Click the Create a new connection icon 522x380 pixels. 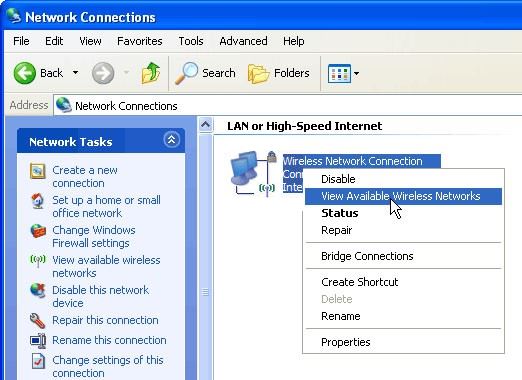(x=38, y=171)
